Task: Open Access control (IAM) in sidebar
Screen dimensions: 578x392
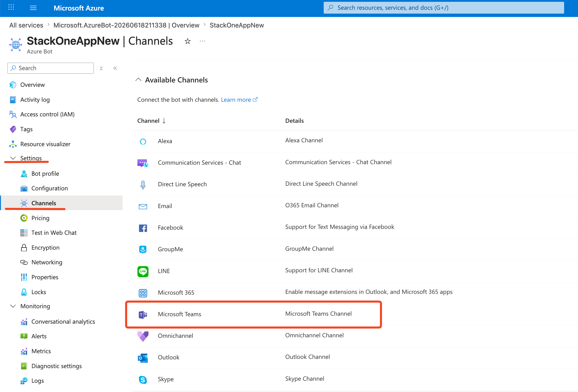Action: coord(48,114)
